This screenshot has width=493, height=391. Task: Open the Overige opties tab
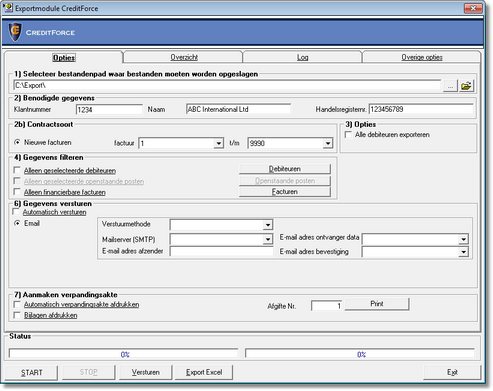[422, 57]
